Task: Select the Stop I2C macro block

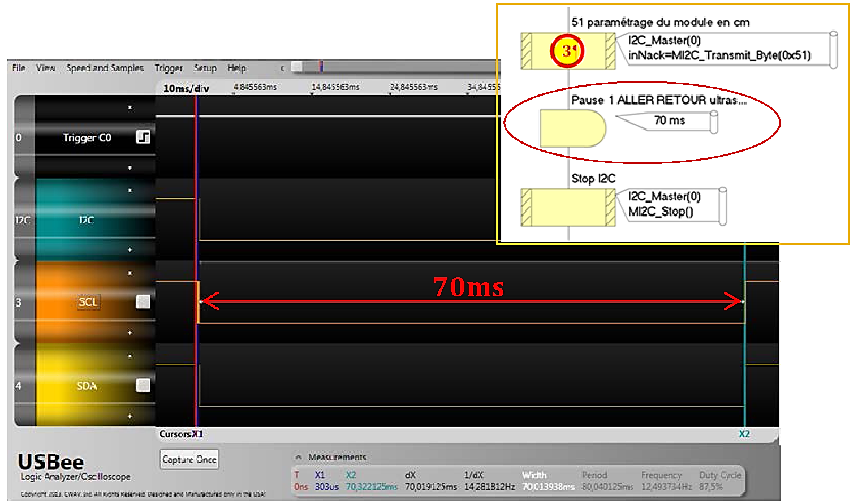Action: [x=568, y=208]
